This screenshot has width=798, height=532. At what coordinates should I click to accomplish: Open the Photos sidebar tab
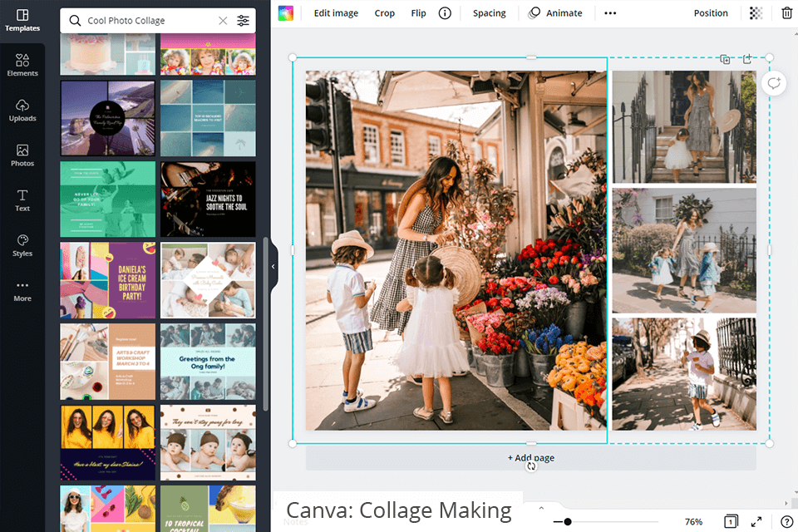tap(22, 155)
